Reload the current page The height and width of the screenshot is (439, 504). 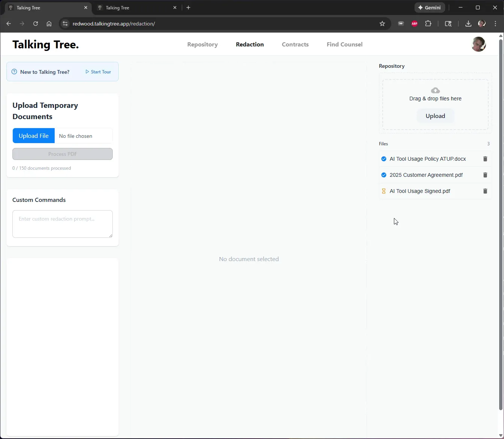point(36,24)
